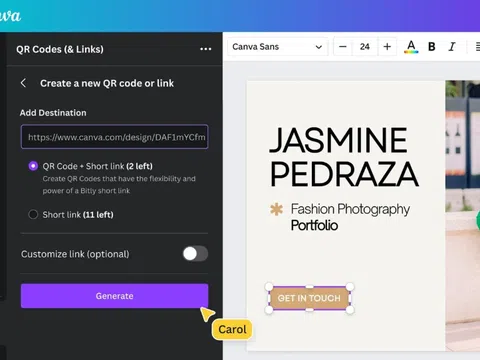Click the JASMINE PEDRAZA heading text

tap(344, 157)
